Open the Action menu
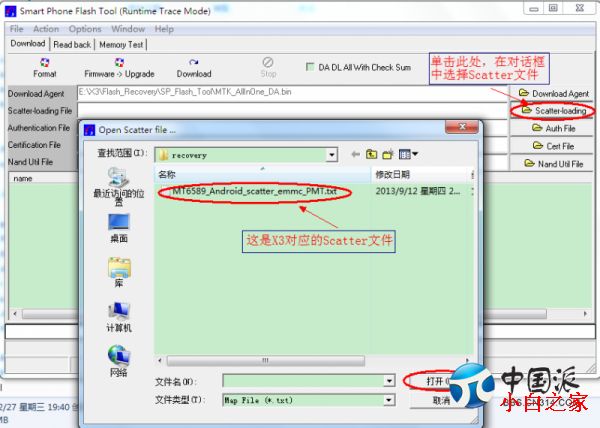600x428 pixels. pos(46,29)
